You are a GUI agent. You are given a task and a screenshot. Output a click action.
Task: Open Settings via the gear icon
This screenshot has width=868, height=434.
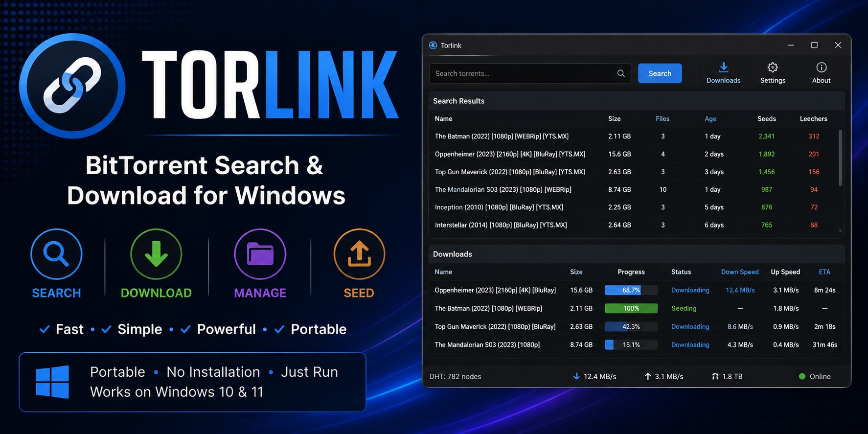coord(773,68)
